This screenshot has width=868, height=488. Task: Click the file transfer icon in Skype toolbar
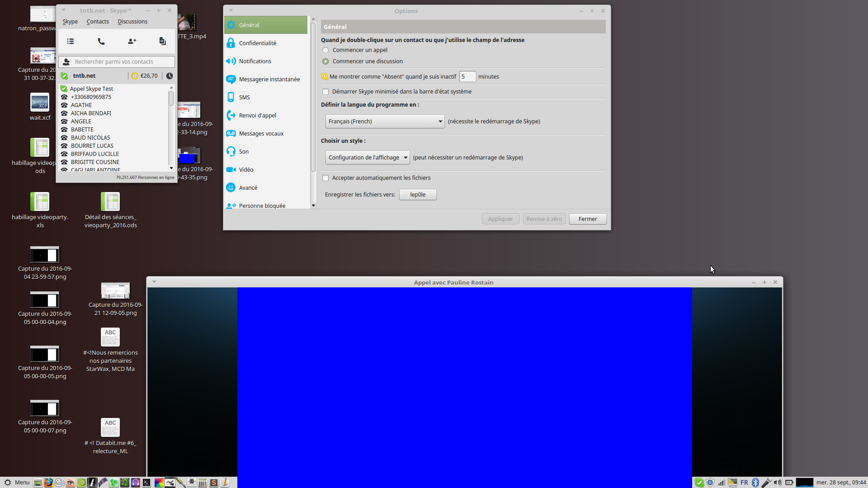162,41
